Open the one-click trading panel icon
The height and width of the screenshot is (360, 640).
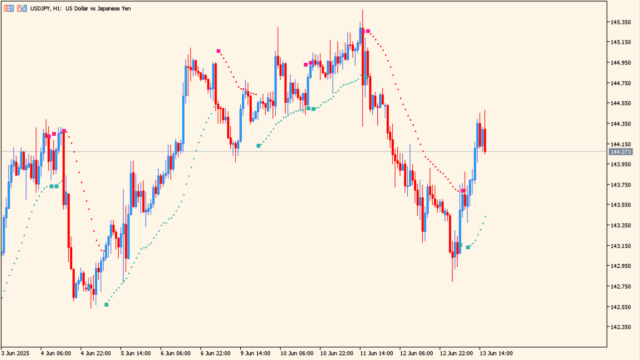pos(22,8)
